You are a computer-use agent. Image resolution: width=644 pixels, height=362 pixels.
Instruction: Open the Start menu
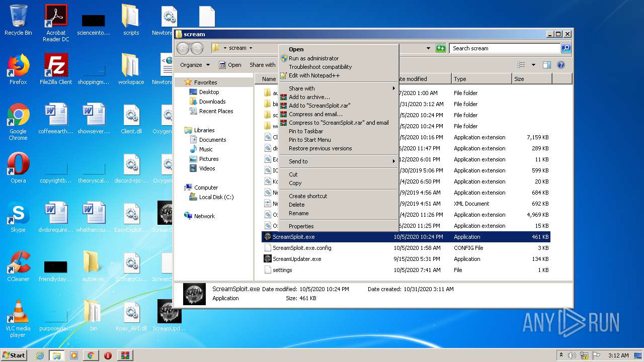tap(14, 355)
